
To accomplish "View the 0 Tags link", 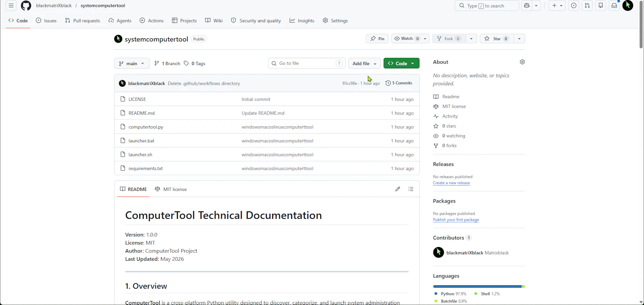I will click(x=195, y=63).
